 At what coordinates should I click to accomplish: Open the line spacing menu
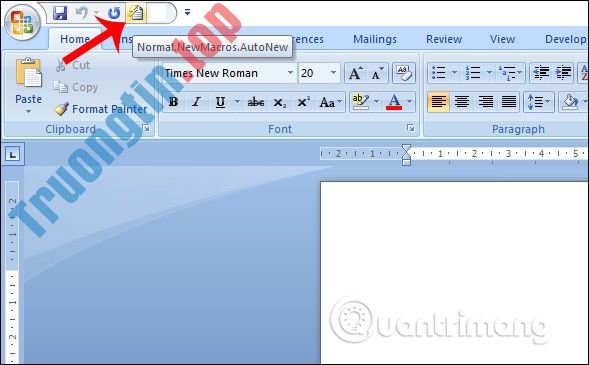coord(539,102)
